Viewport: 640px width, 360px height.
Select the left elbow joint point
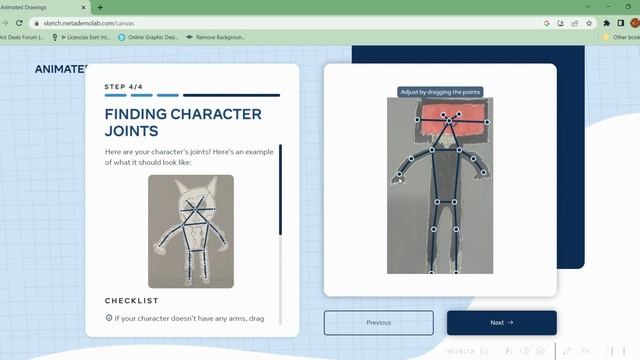pos(411,158)
